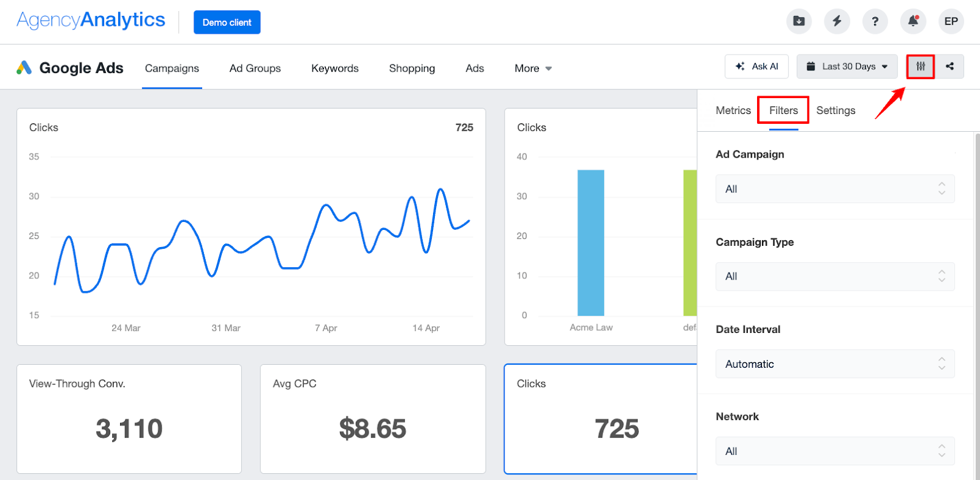Click the Demo client button
Viewport: 980px width, 480px height.
(227, 22)
